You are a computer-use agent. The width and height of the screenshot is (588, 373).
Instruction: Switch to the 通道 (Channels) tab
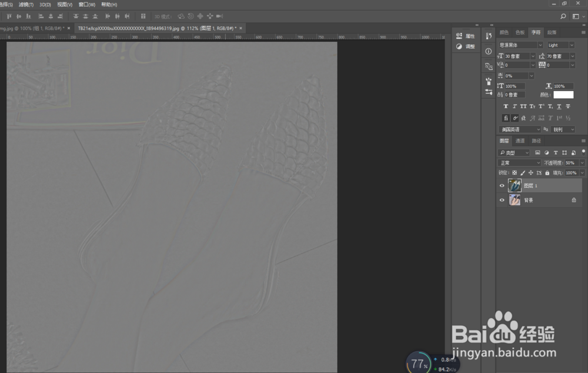pos(520,141)
